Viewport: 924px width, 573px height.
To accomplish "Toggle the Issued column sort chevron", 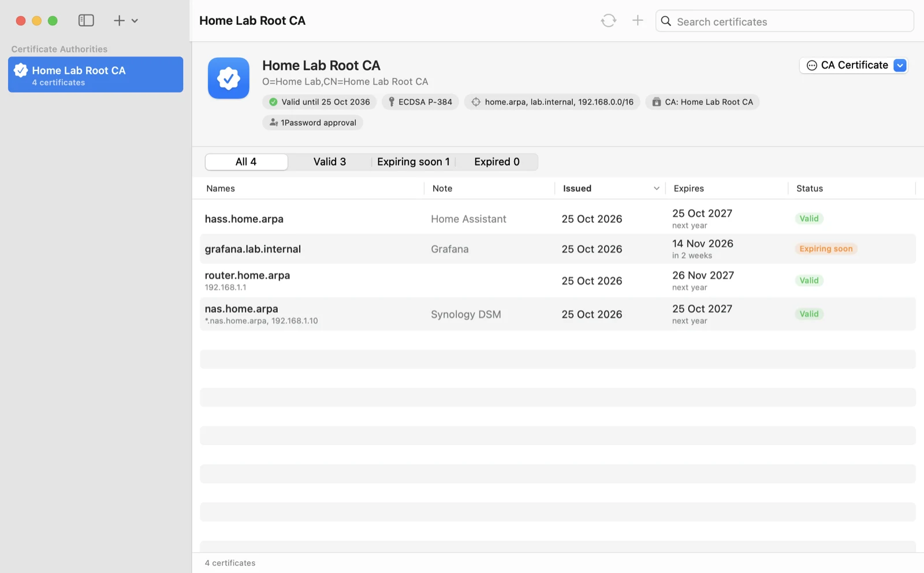I will point(657,189).
